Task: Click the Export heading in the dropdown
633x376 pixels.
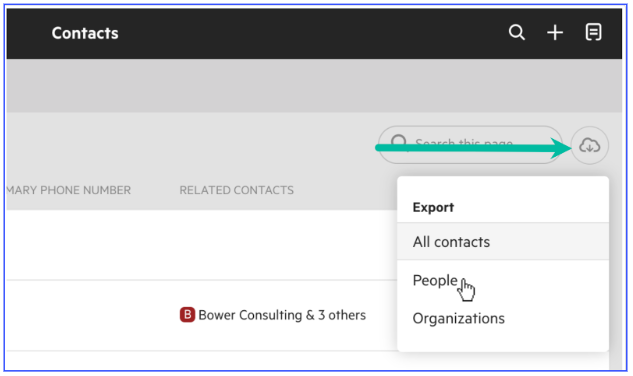Action: click(433, 207)
